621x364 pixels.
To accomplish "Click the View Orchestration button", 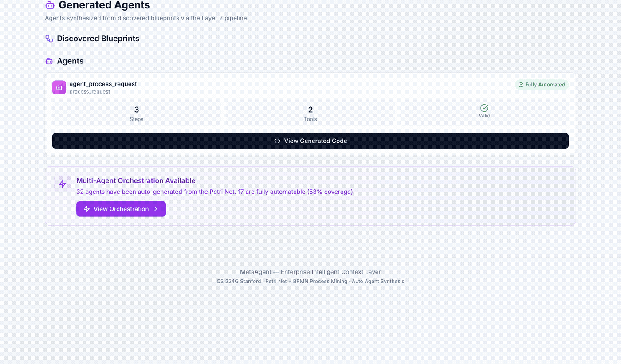I will point(121,209).
